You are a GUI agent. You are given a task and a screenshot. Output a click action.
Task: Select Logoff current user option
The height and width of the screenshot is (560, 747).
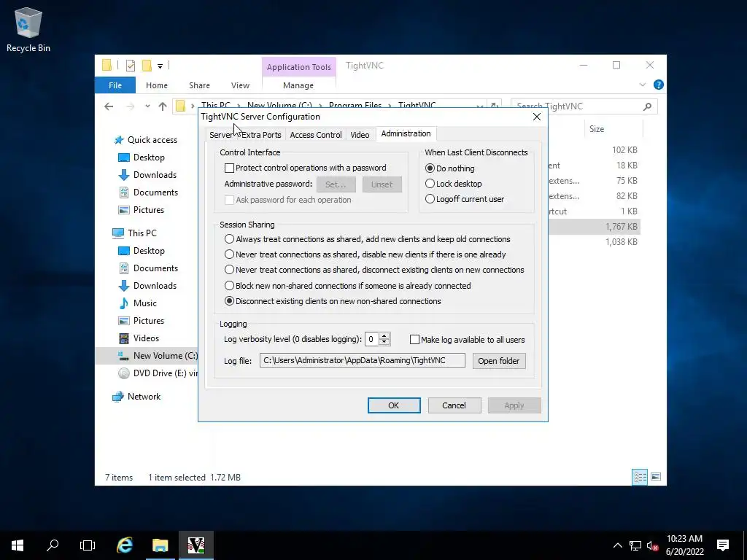tap(430, 198)
